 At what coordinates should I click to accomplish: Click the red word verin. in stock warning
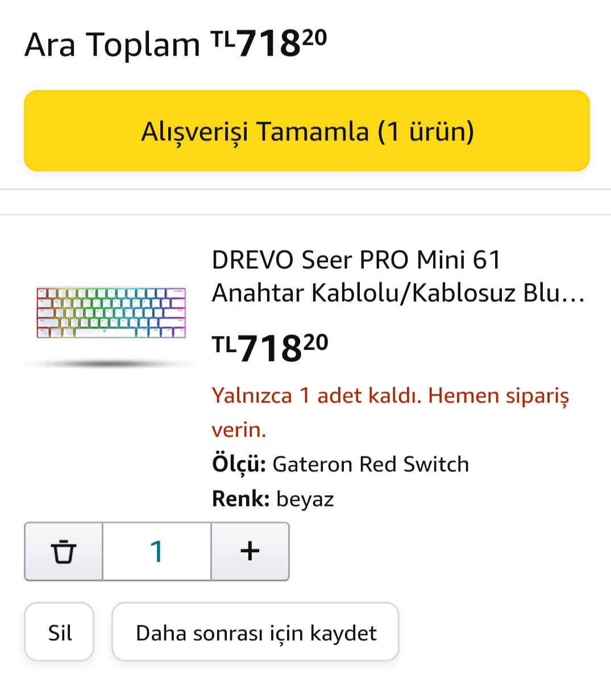coord(239,430)
